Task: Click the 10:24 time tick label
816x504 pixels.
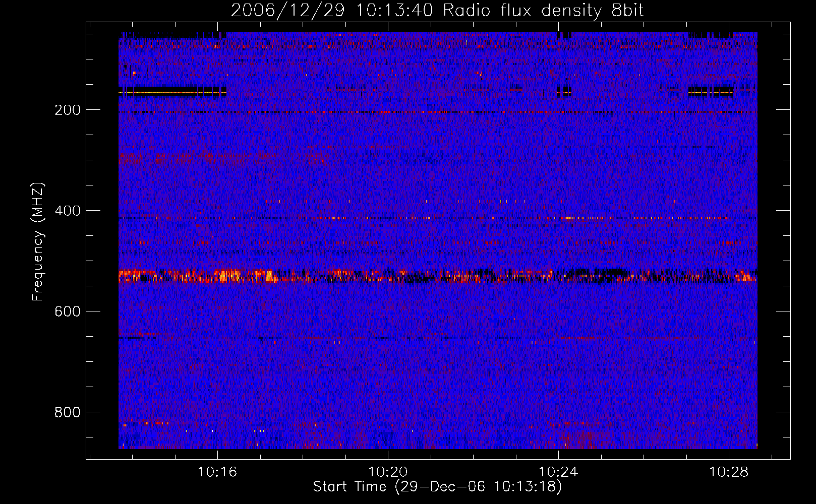Action: 558,472
